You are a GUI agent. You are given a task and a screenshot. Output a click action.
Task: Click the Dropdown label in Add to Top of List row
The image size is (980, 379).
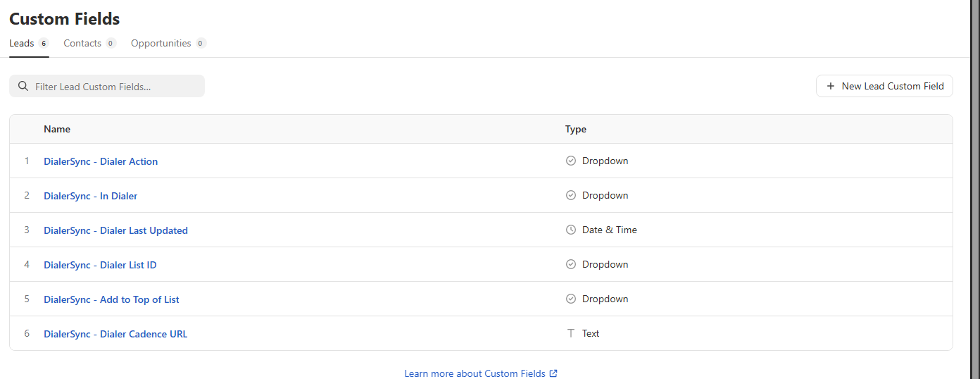click(x=605, y=299)
